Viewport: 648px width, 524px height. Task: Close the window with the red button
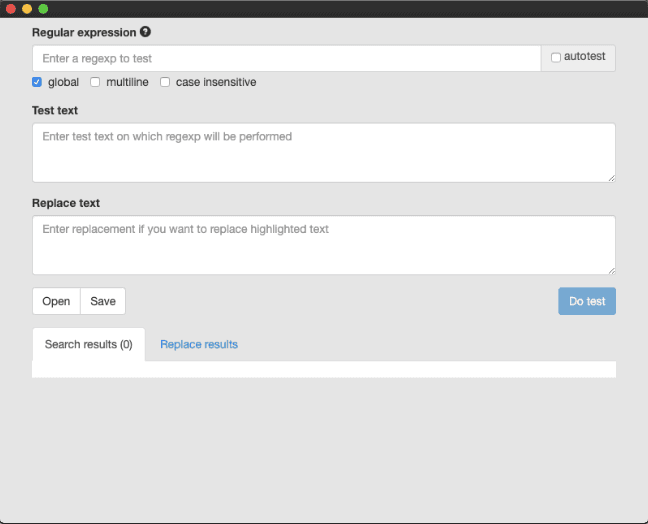[11, 8]
